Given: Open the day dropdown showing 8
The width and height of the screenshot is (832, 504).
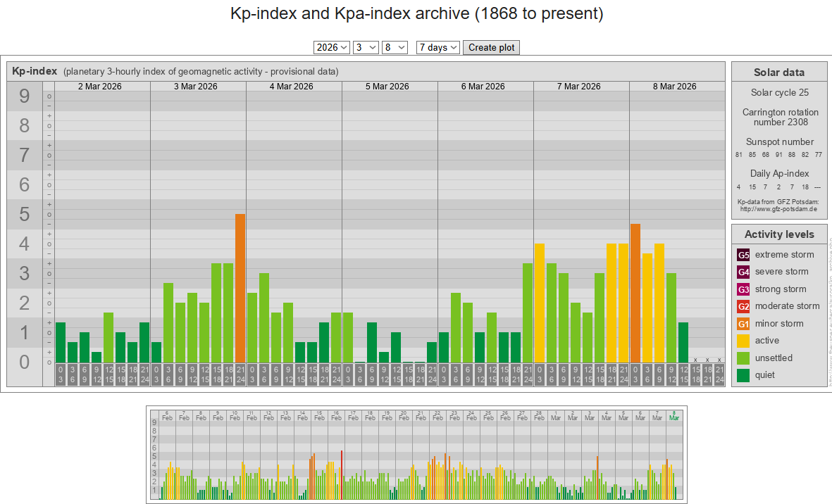Looking at the screenshot, I should tap(395, 47).
